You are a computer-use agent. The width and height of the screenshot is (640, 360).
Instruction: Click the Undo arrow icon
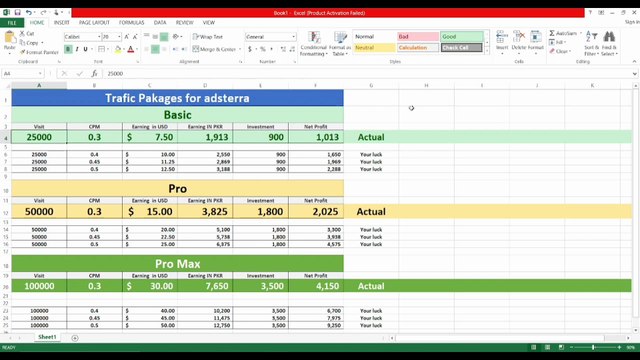pos(29,13)
